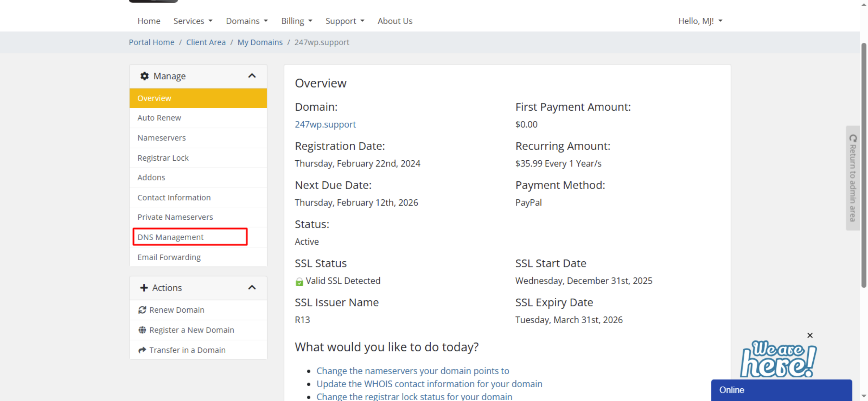868x401 pixels.
Task: Click the arrow icon next to Transfer in a Domain
Action: 142,350
